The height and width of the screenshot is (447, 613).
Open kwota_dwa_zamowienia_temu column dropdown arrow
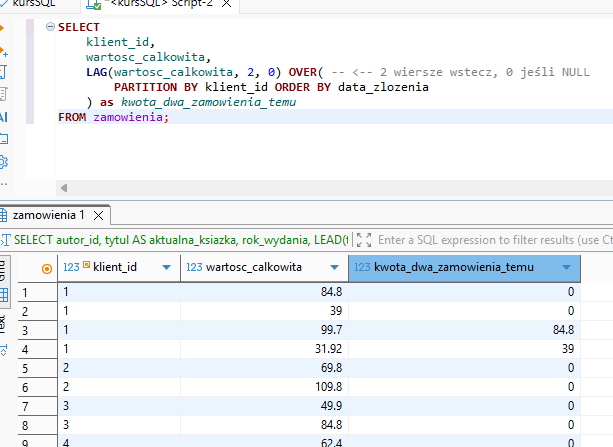click(568, 268)
